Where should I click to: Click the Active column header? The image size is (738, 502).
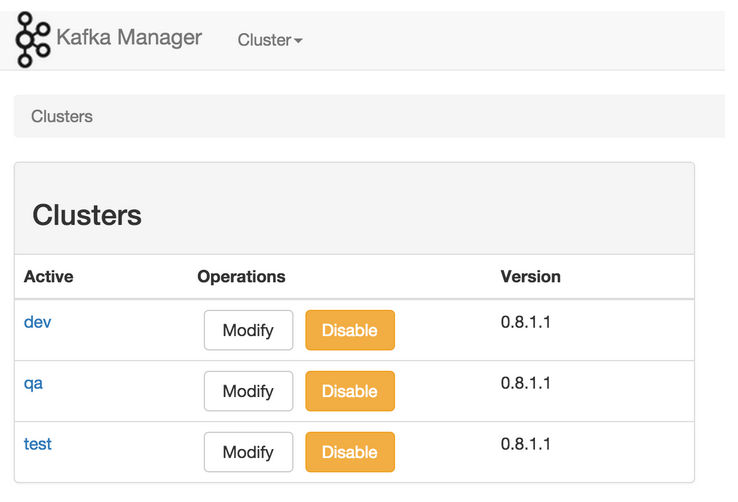[48, 277]
